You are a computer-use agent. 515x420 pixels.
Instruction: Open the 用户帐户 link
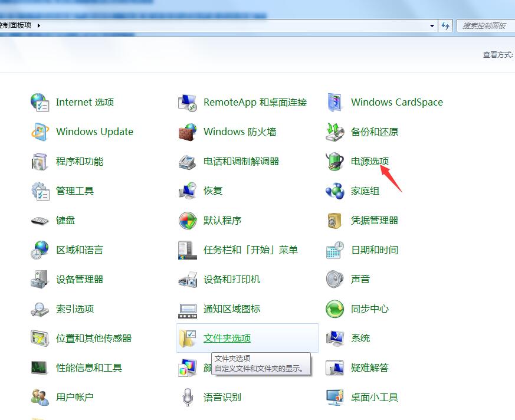pos(75,397)
